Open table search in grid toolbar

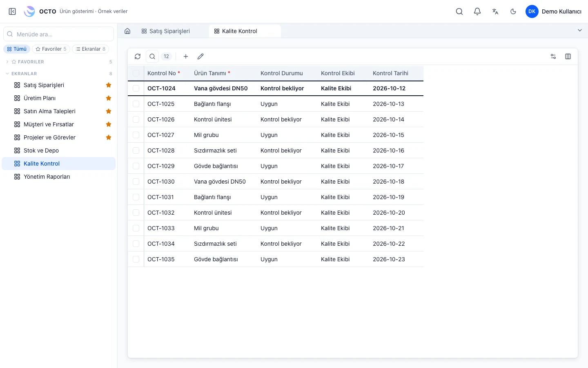click(x=152, y=56)
